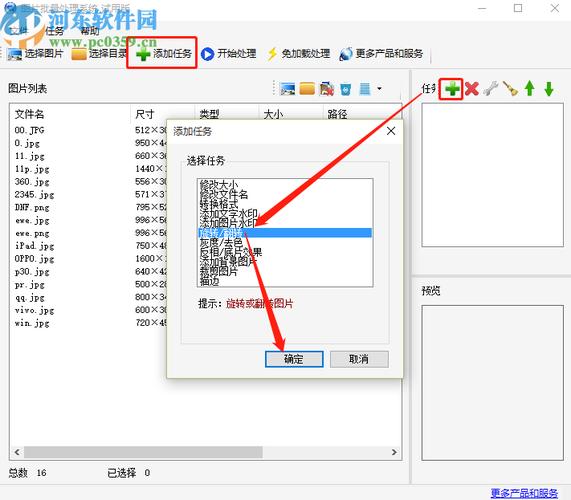Click the add-image icon above the image list
This screenshot has width=571, height=500.
click(287, 88)
